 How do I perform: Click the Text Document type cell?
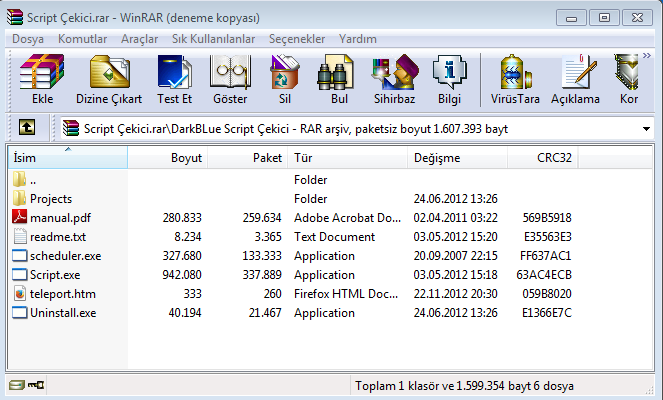(334, 237)
